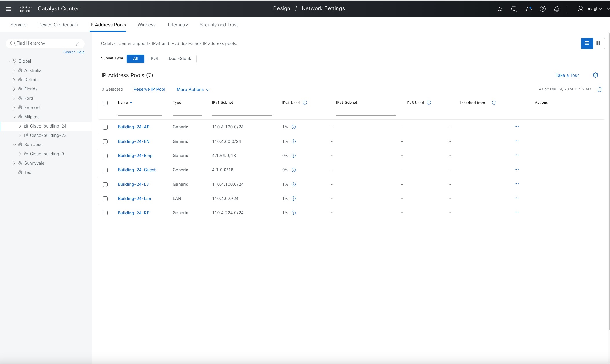Open table settings gear icon
This screenshot has width=610, height=364.
(596, 75)
